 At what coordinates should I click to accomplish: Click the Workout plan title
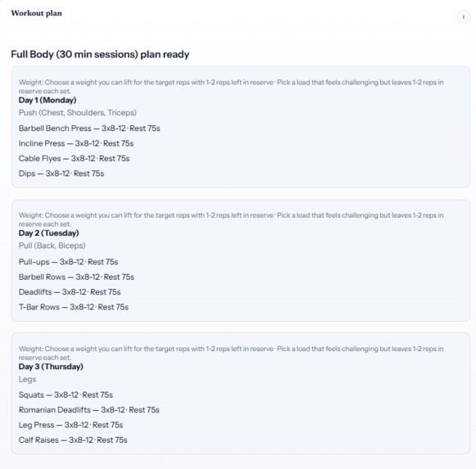click(36, 13)
